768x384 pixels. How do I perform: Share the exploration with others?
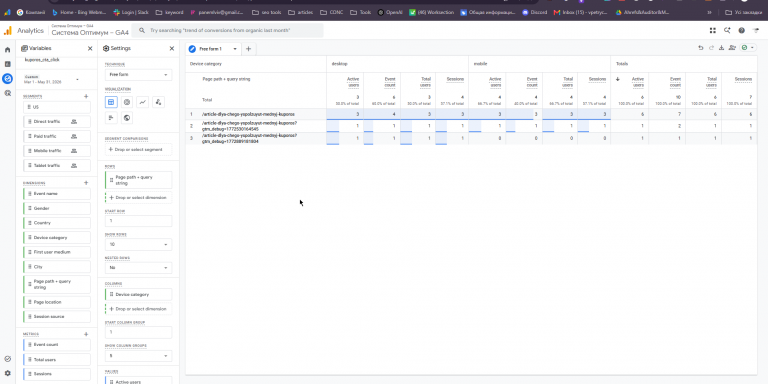732,48
